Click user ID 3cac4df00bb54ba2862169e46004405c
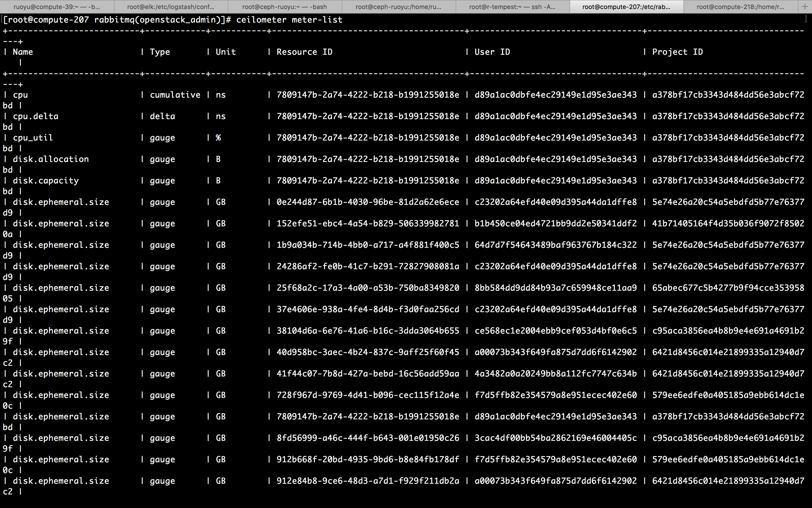This screenshot has width=812, height=508. (x=556, y=438)
